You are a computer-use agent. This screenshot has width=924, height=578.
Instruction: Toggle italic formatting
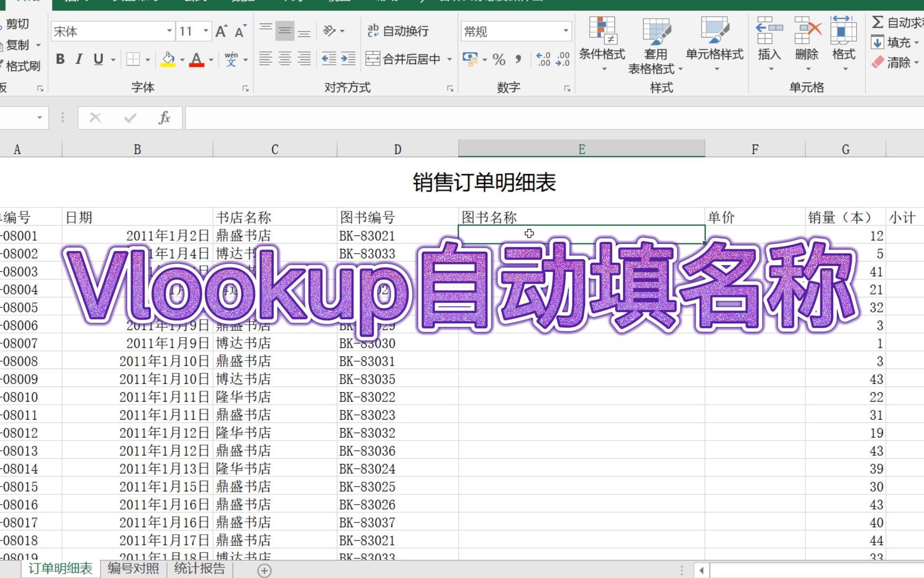pos(79,59)
